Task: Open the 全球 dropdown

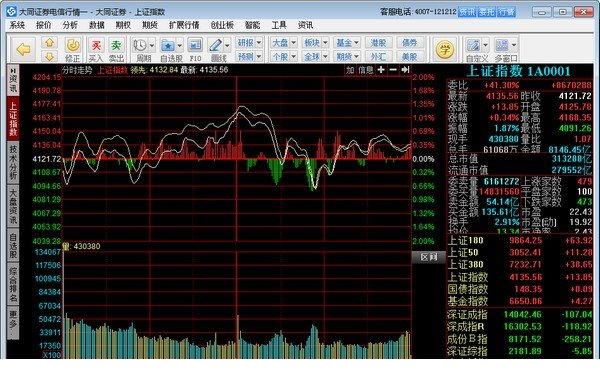Action: pyautogui.click(x=315, y=57)
